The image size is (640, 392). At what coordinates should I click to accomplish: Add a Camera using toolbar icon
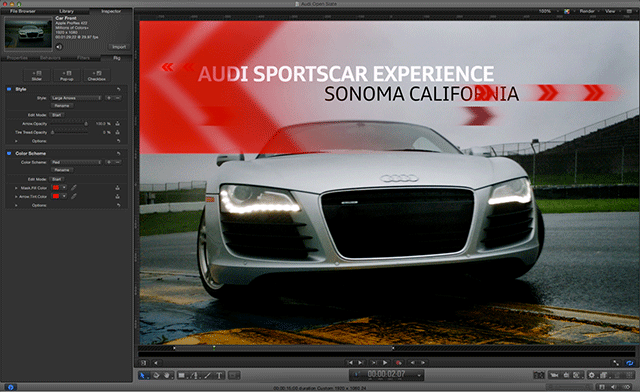pos(554,375)
